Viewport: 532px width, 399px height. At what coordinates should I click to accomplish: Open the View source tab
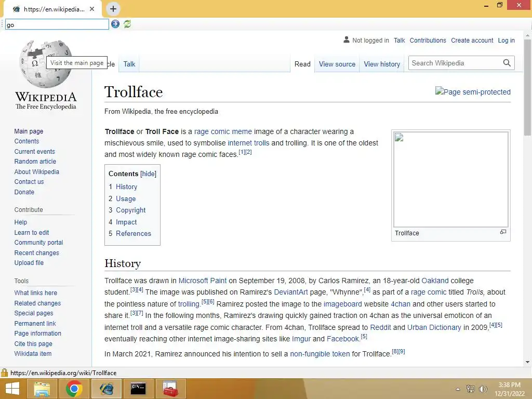(x=337, y=64)
